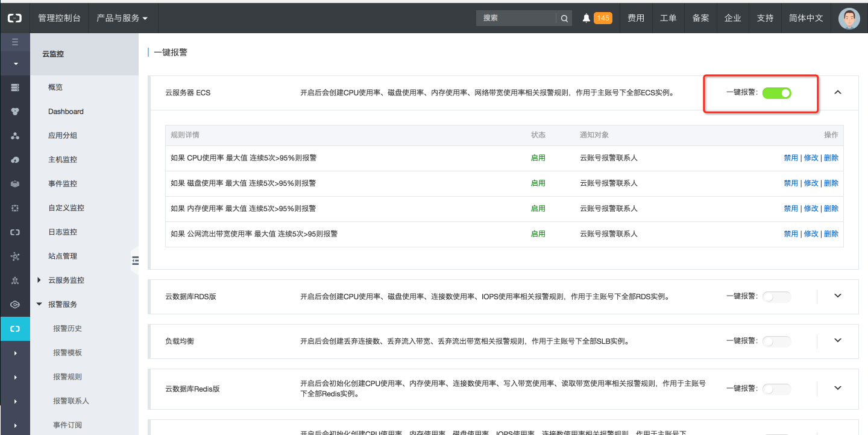The image size is (868, 435).
Task: Open the 产品与服务 dropdown
Action: point(122,18)
